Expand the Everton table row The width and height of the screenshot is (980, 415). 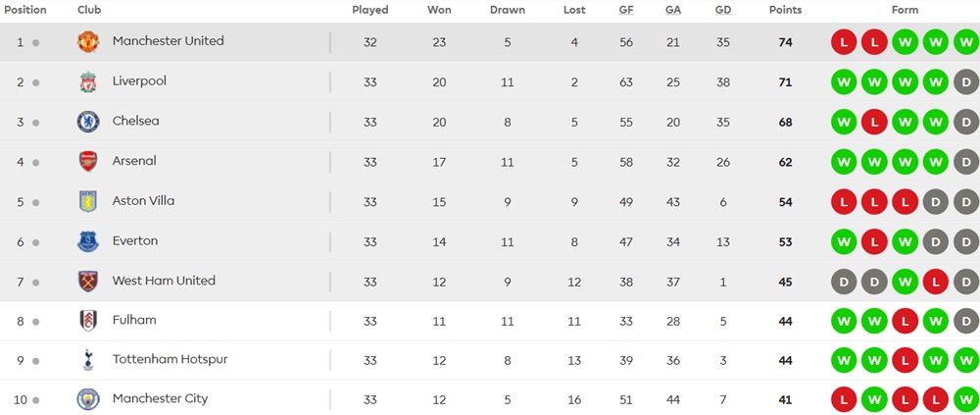point(490,241)
